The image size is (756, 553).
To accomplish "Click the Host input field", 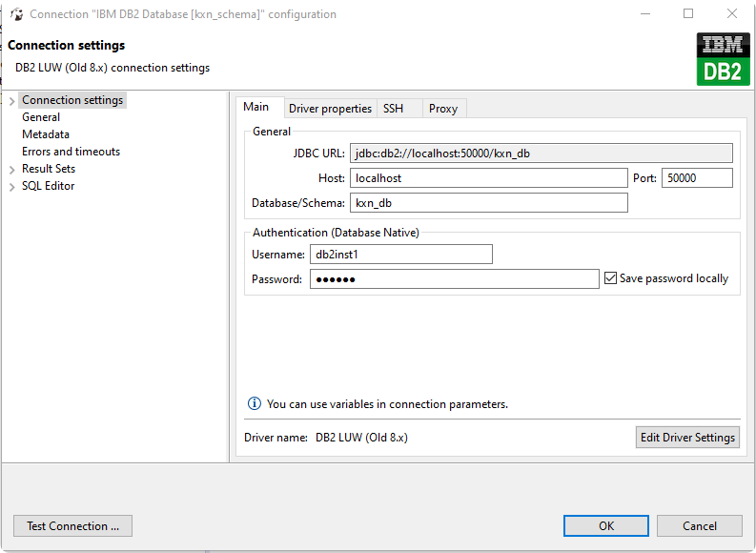I will (x=489, y=178).
